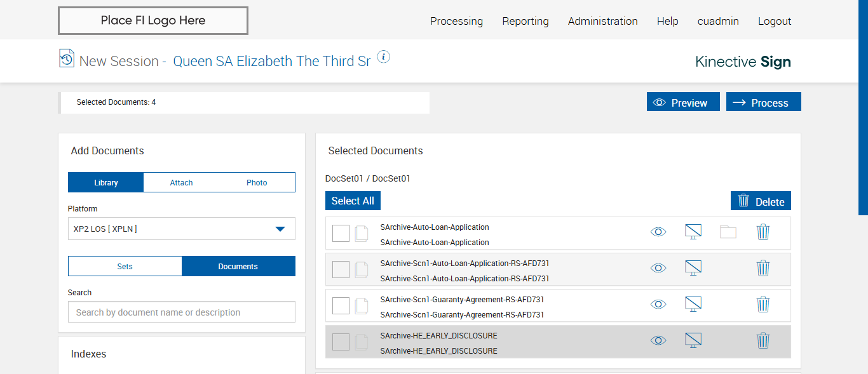Viewport: 868px width, 374px height.
Task: Select the SArchive-Scn1-Guaranty-Agreement-RS-AFD731 checkbox
Action: click(341, 305)
